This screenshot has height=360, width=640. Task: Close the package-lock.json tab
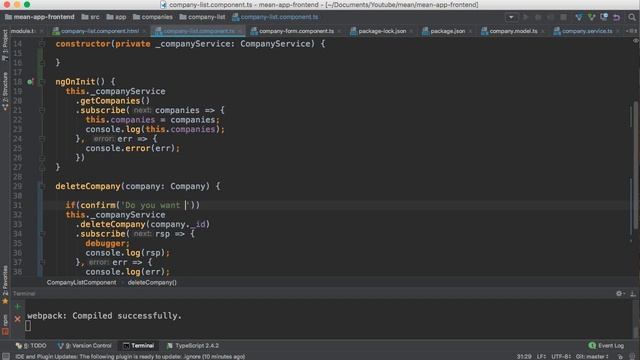[x=411, y=31]
